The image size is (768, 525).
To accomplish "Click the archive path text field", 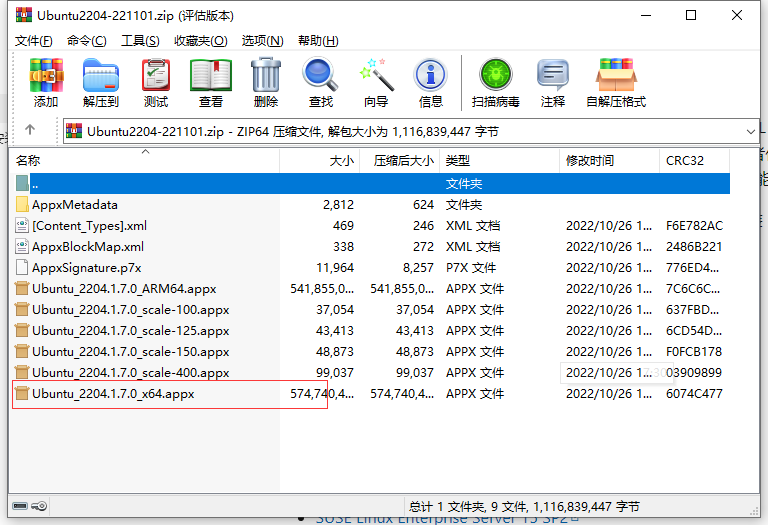I will pyautogui.click(x=410, y=131).
